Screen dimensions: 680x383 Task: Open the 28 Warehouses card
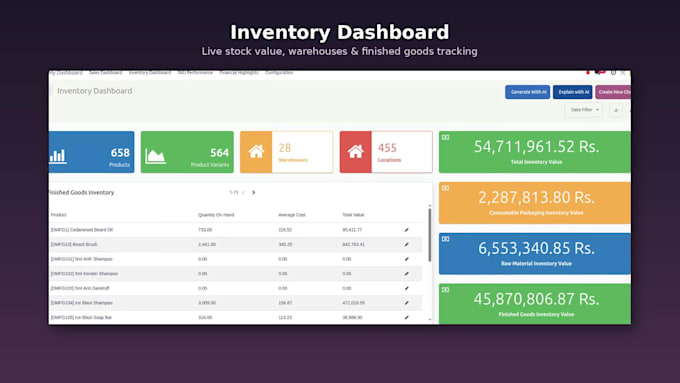(x=287, y=152)
